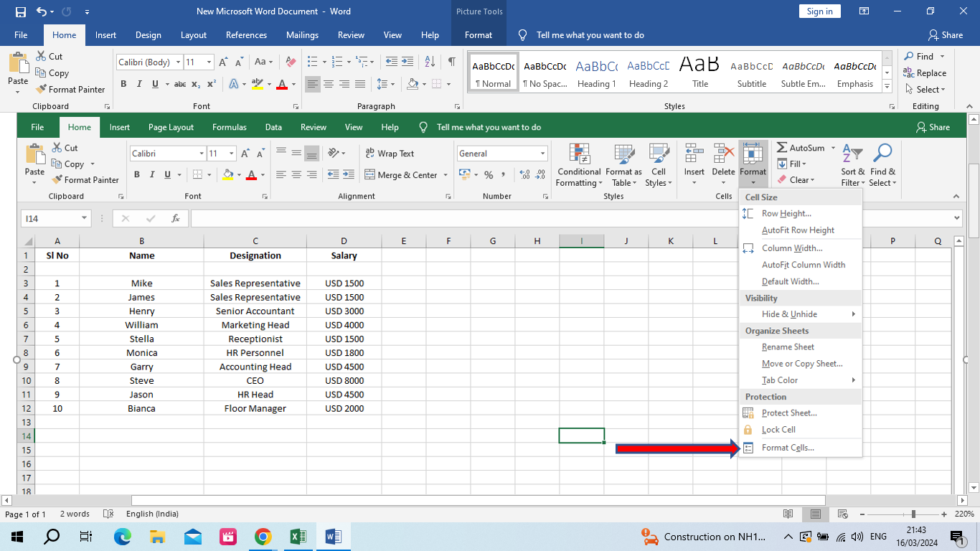Choose Row Height... from Format menu
Viewport: 980px width, 551px height.
point(801,214)
